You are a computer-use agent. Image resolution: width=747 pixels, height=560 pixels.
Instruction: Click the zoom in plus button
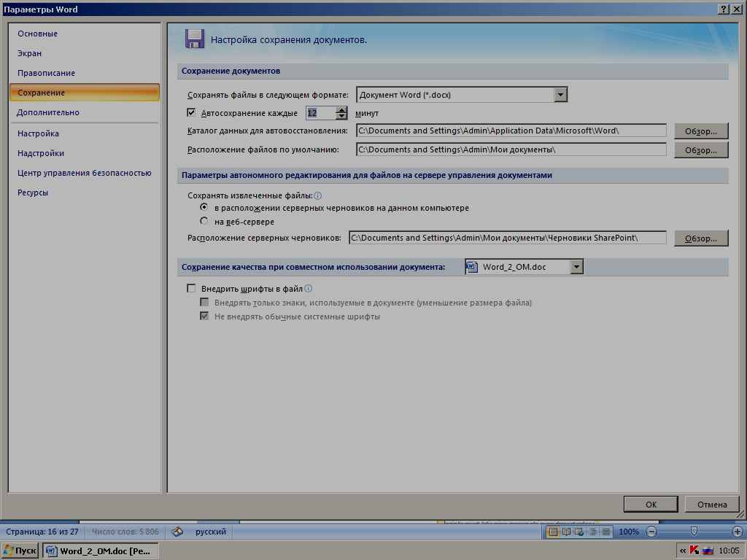(737, 532)
